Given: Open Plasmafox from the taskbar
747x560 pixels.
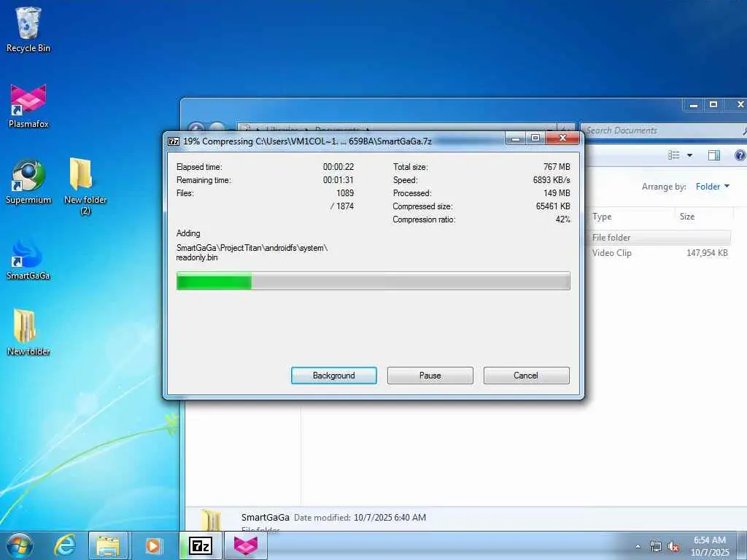Looking at the screenshot, I should click(x=245, y=545).
